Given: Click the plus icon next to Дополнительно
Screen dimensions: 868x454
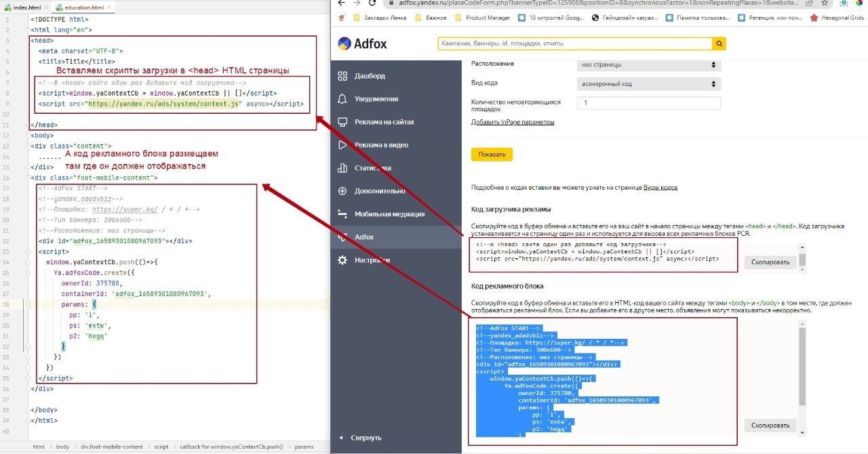Looking at the screenshot, I should (x=342, y=191).
